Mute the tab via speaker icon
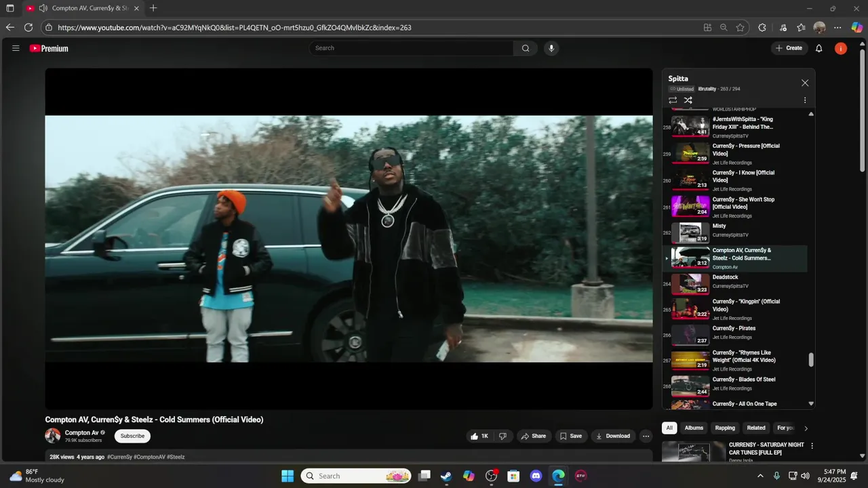Viewport: 868px width, 488px height. (x=43, y=8)
